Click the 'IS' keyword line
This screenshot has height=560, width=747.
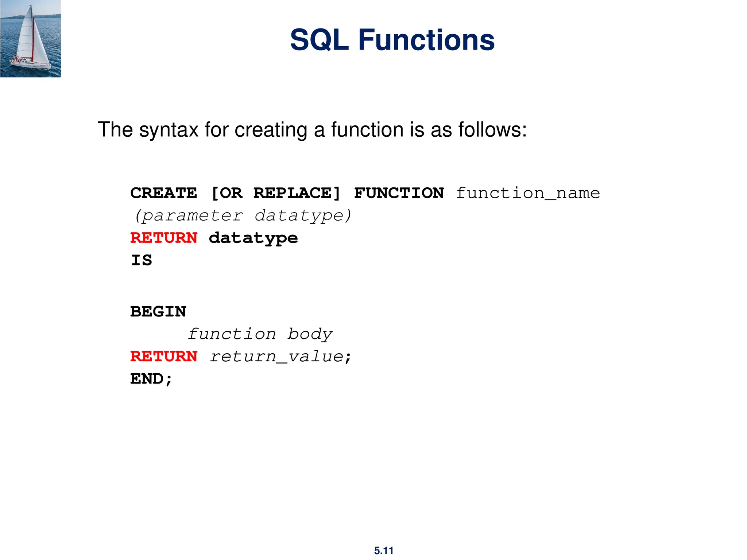point(142,260)
